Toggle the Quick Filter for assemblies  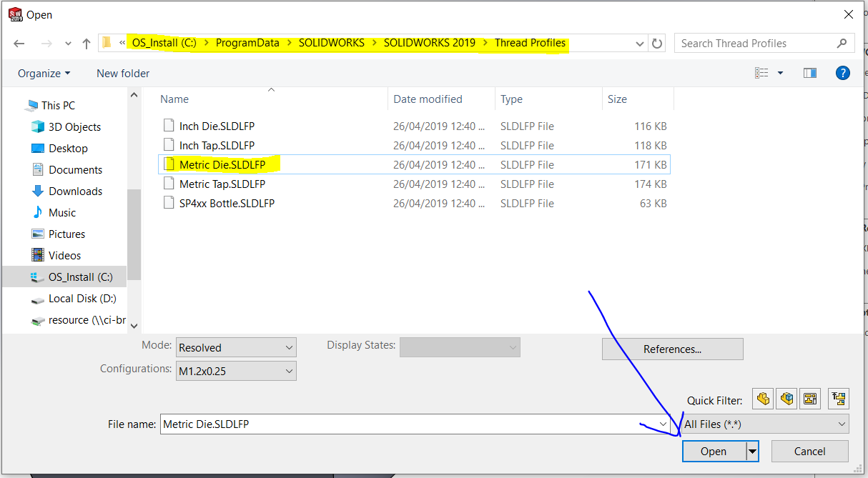coord(786,399)
